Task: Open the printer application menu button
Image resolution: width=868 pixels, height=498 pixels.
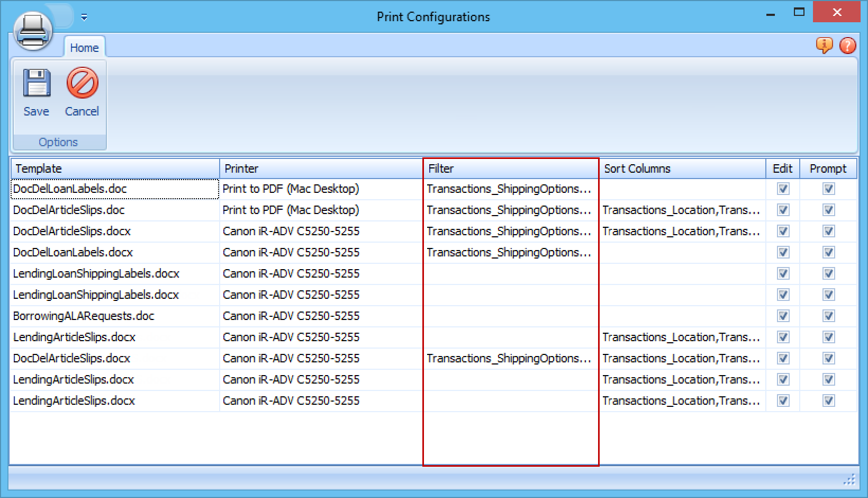Action: click(x=33, y=31)
